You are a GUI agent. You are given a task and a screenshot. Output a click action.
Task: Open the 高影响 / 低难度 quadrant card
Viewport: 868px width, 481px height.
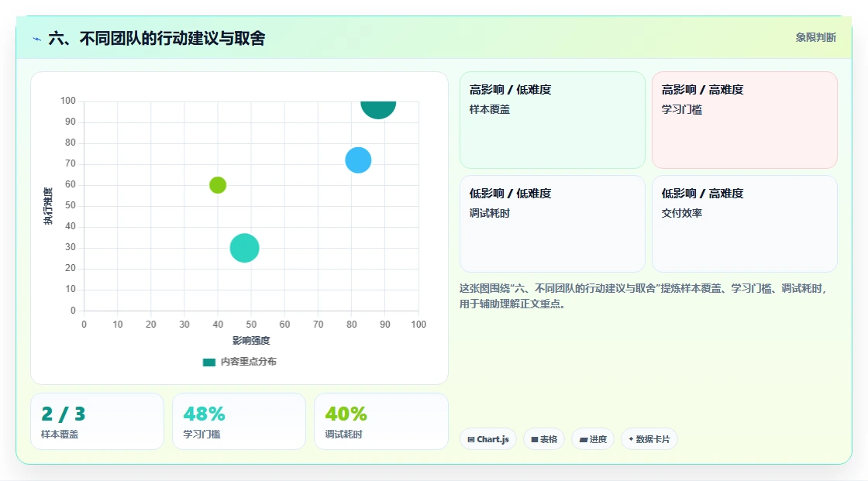553,119
